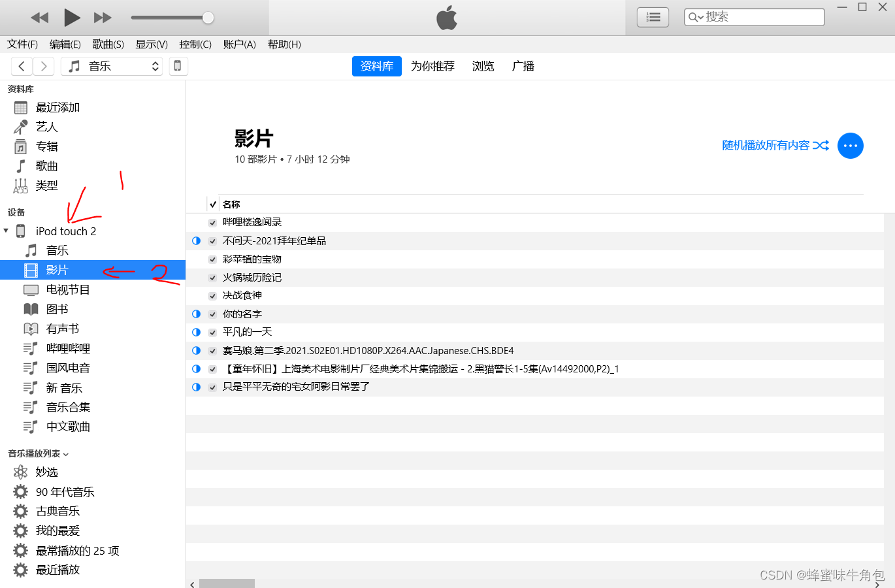Sort by the 名称 column header

pos(231,204)
